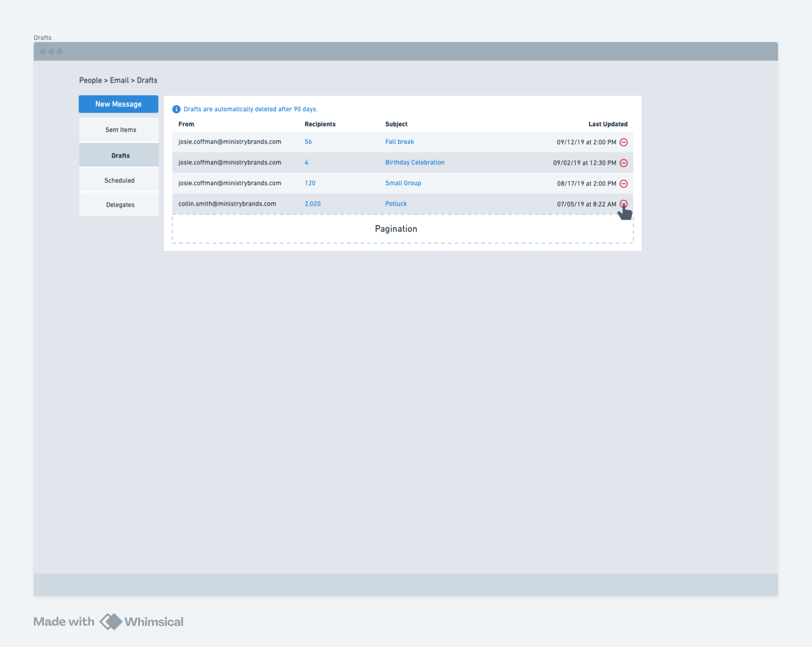Select sender email in Fall break row

[230, 142]
